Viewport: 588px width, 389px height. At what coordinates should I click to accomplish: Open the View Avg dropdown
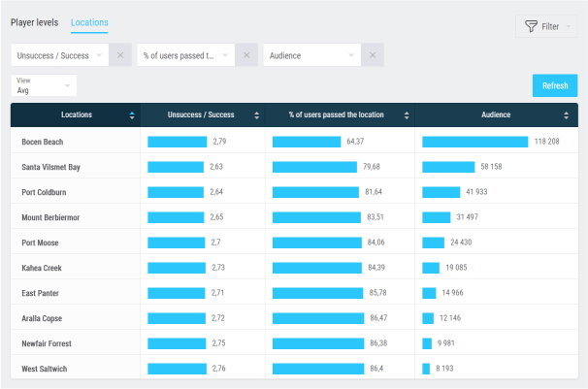43,85
